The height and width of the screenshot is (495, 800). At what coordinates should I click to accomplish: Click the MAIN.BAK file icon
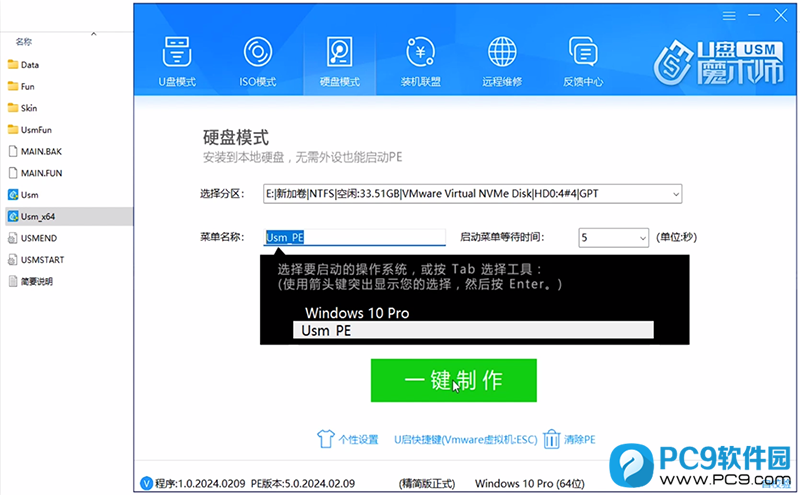coord(13,152)
